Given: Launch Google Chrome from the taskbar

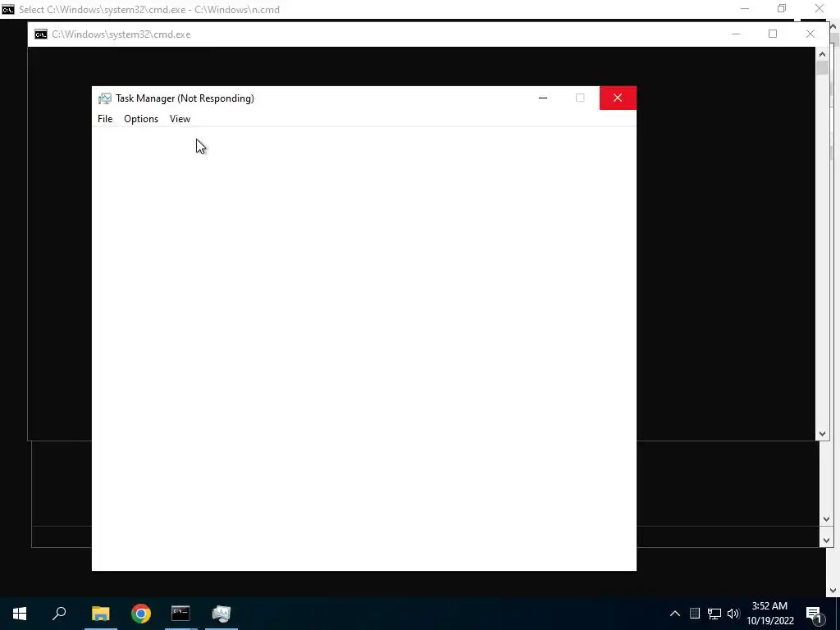Looking at the screenshot, I should tap(141, 614).
